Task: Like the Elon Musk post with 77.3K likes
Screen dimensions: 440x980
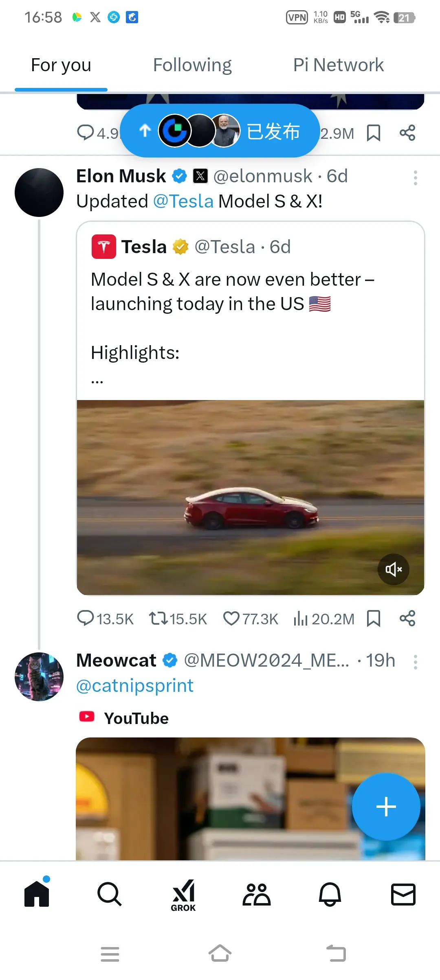Action: coord(251,619)
